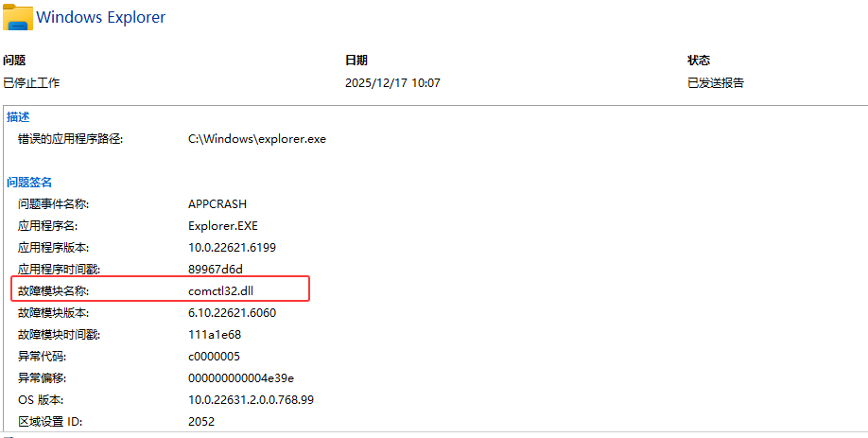Click OS version 10.0.22631.2.0.0.768.99
Screen dimensions: 868x438
click(251, 400)
